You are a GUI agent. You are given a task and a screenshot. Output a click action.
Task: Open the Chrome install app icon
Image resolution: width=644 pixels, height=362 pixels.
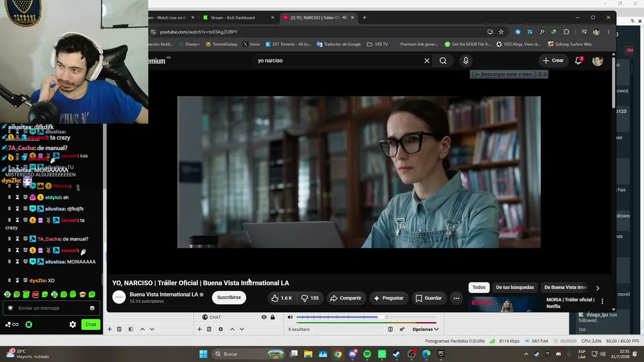490,32
